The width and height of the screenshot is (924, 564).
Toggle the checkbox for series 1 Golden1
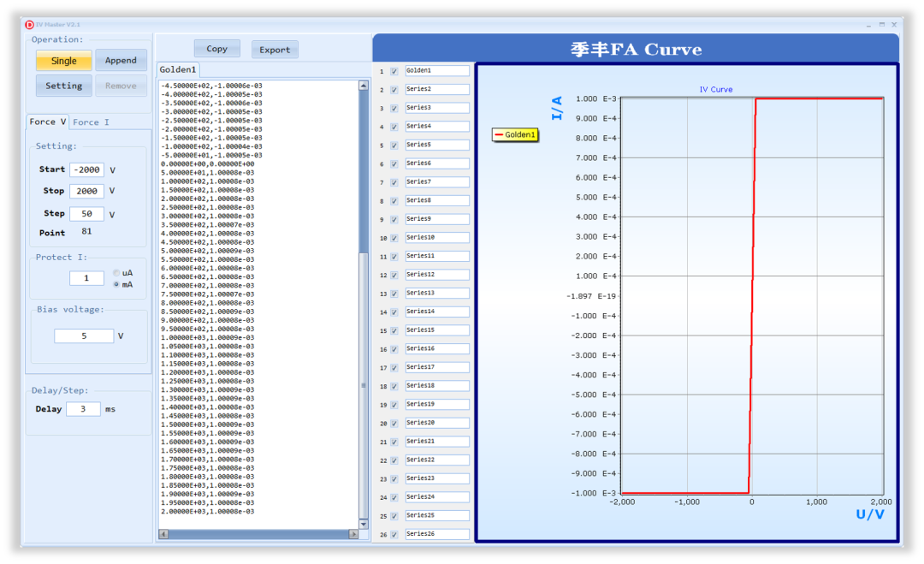click(394, 71)
